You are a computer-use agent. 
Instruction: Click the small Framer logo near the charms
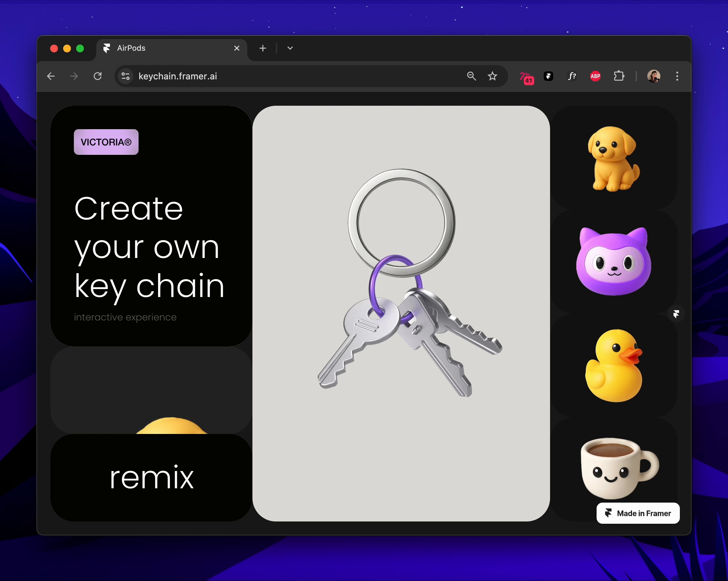(676, 314)
